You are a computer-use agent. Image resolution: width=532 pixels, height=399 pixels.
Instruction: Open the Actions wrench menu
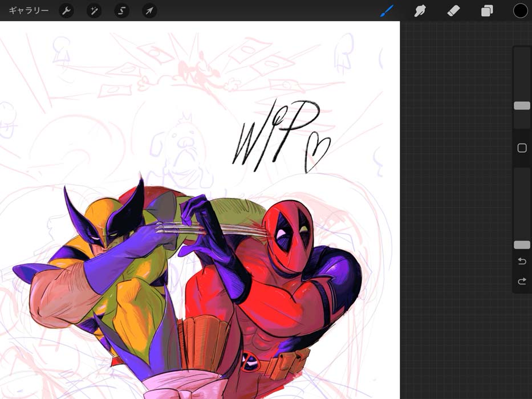pyautogui.click(x=67, y=11)
